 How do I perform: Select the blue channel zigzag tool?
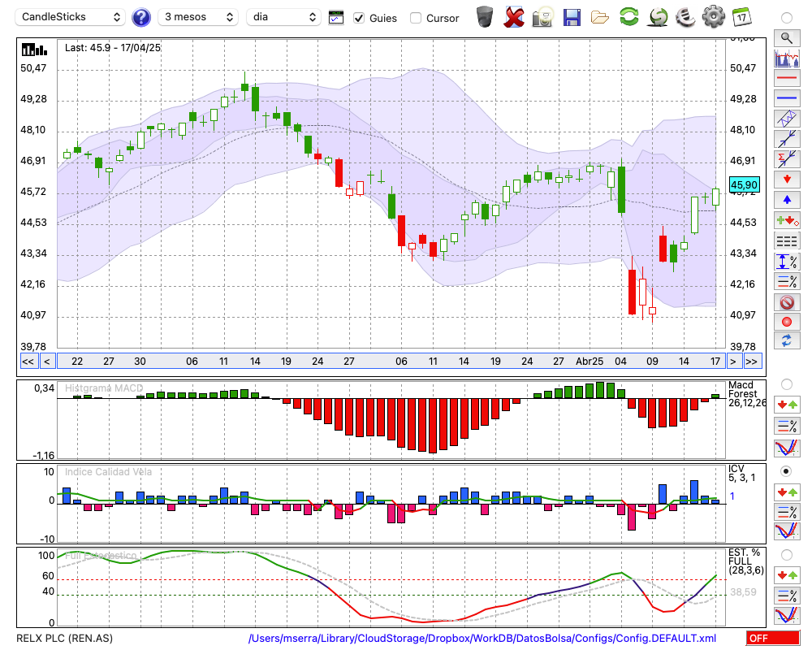tap(787, 118)
